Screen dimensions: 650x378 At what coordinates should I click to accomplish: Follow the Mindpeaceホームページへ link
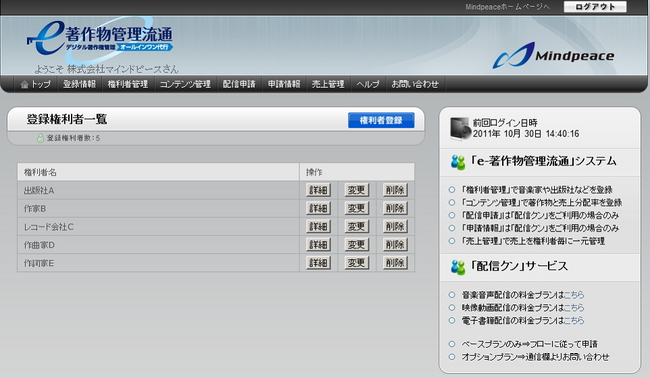507,7
